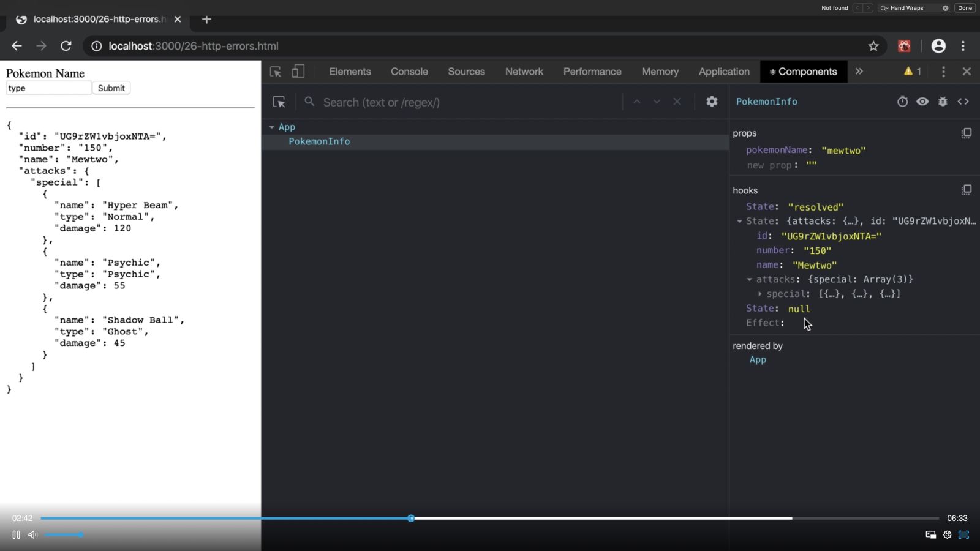Image resolution: width=980 pixels, height=551 pixels.
Task: Go back to the previous page
Action: [x=17, y=46]
